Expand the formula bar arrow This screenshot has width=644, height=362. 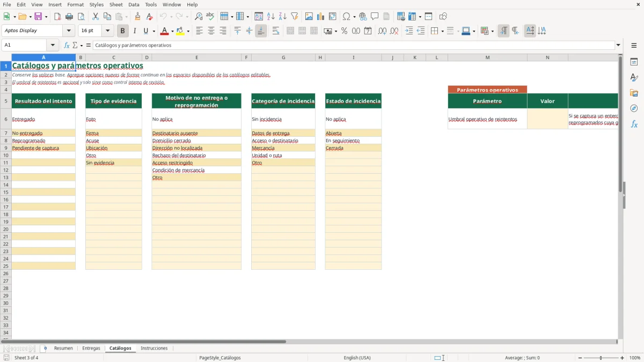pyautogui.click(x=618, y=46)
